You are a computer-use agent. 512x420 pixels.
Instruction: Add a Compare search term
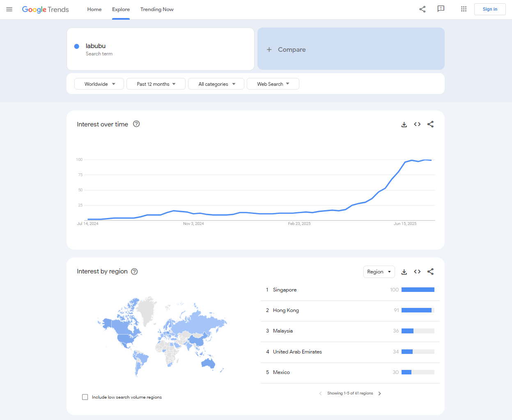point(351,49)
